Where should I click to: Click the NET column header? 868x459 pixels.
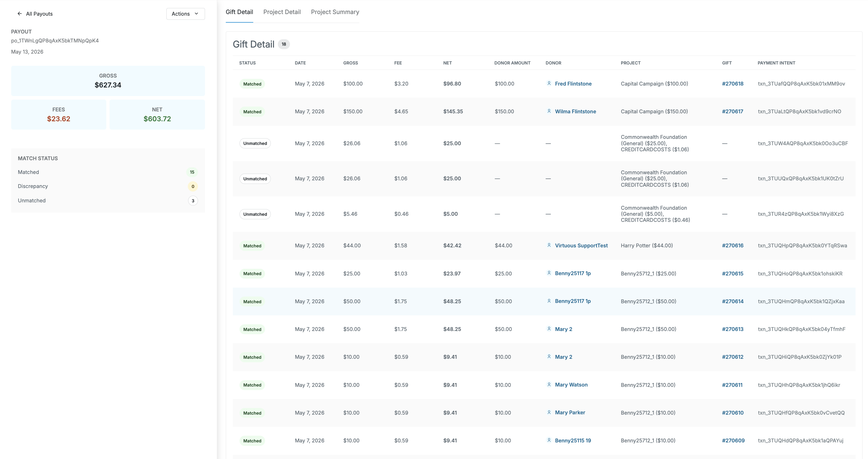tap(447, 63)
